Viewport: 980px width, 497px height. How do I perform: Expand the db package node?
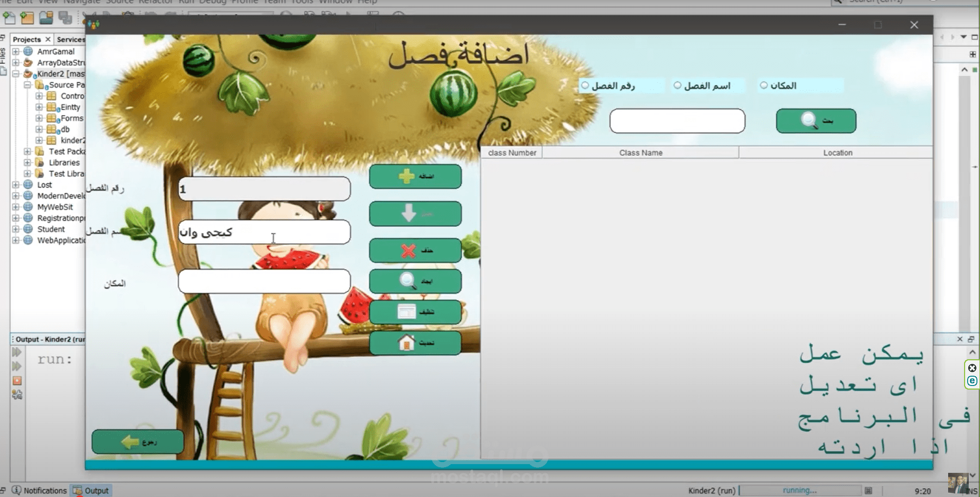click(39, 130)
